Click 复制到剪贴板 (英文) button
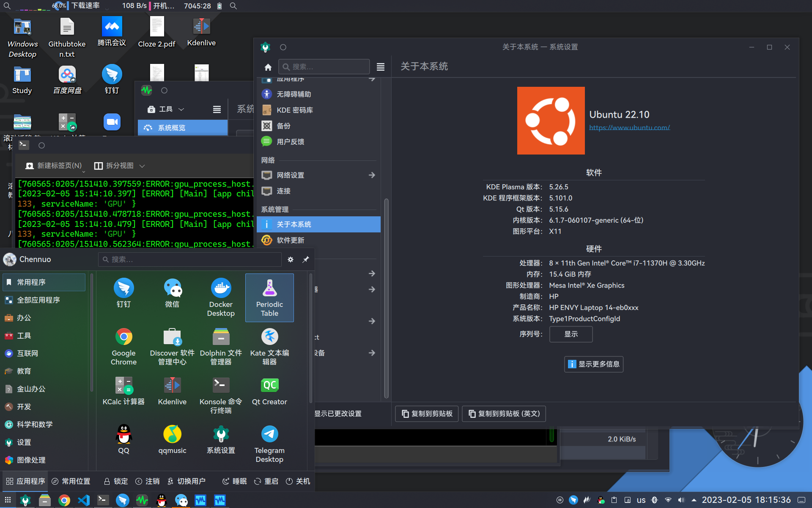Screen dimensions: 812x508 click(x=504, y=414)
